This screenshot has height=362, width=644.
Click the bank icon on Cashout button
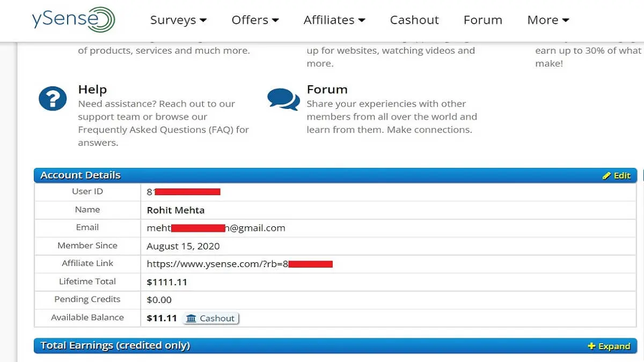[191, 319]
